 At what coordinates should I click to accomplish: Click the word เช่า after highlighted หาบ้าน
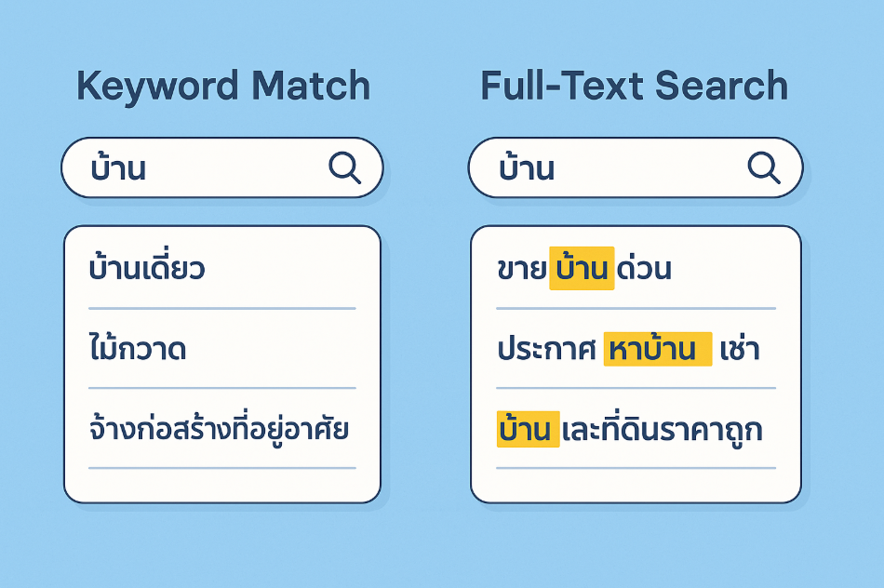coord(741,350)
